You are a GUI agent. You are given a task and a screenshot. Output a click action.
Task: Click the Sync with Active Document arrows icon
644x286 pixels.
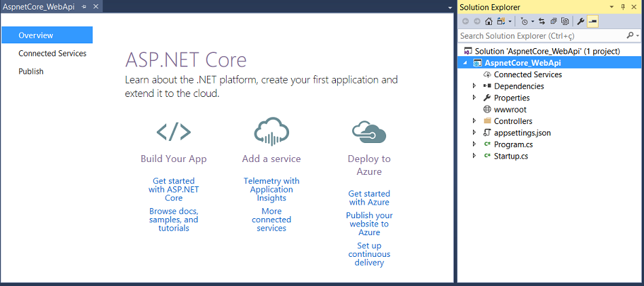[542, 21]
